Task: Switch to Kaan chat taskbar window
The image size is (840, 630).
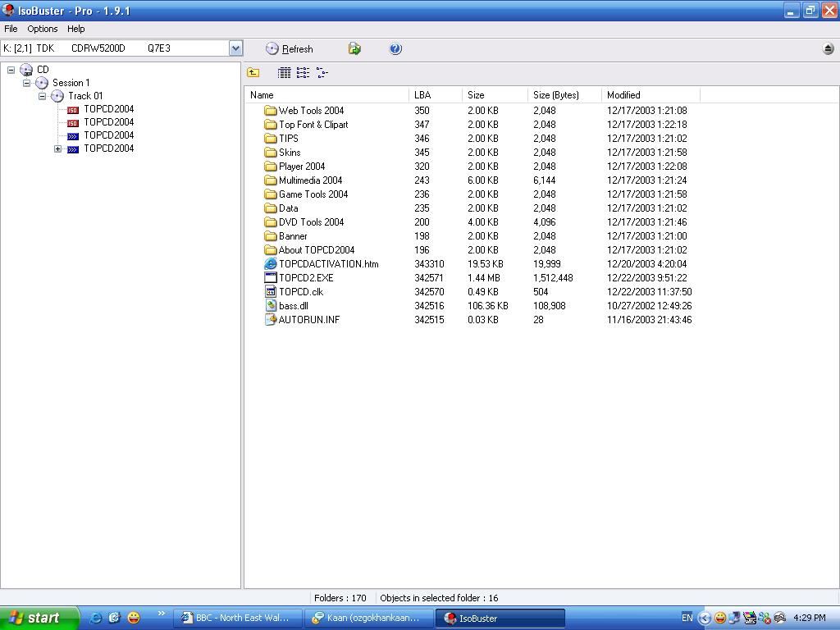Action: click(368, 618)
